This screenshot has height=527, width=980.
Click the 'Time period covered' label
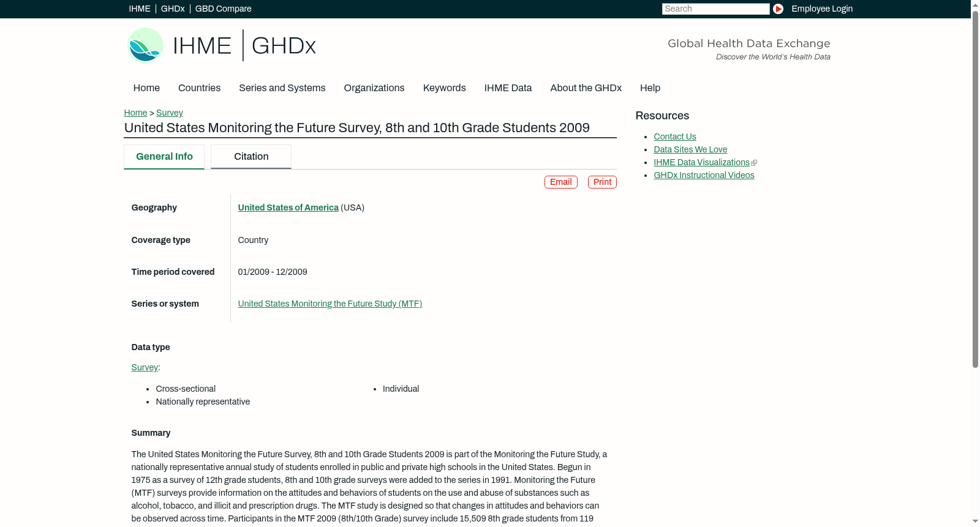click(x=173, y=272)
